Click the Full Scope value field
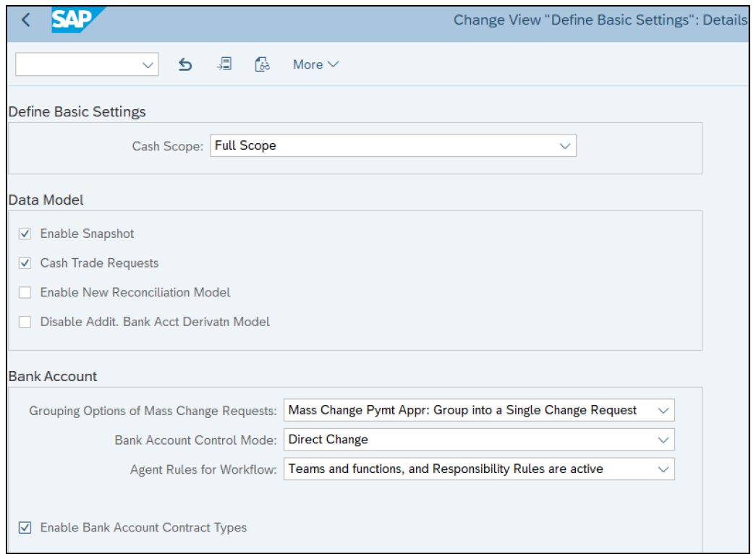The height and width of the screenshot is (559, 756). coord(383,145)
